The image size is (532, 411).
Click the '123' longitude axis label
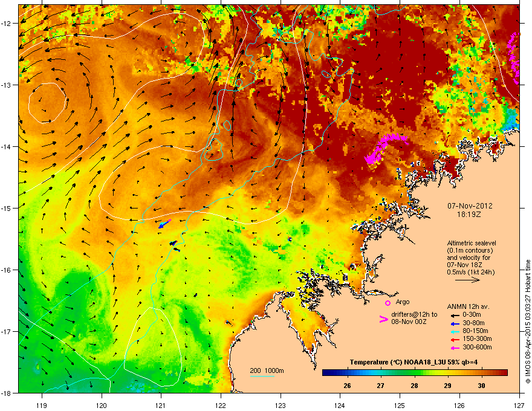click(x=281, y=405)
